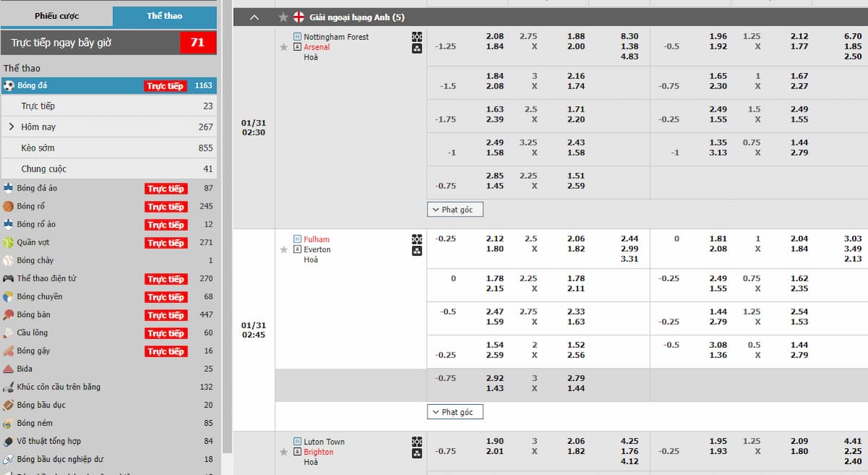Click the Trực tiếp badge next to Bóng đá
Screen dimensions: 868x475
coord(166,86)
